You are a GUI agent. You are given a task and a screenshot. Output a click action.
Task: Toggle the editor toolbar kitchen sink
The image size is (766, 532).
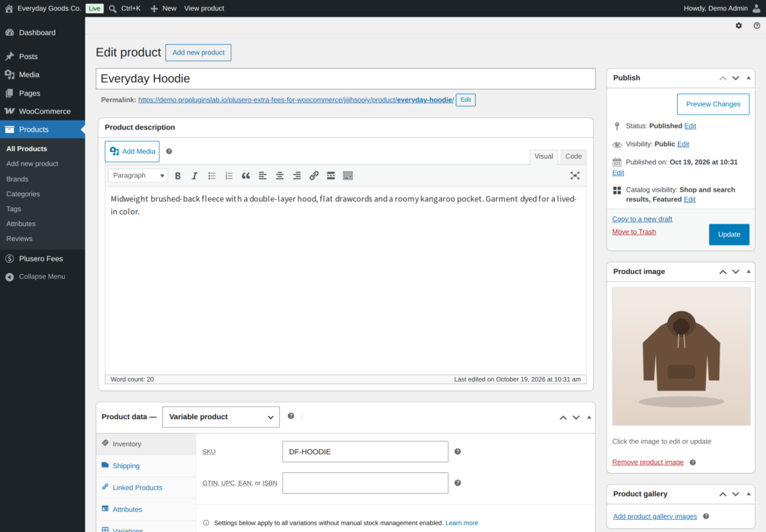point(348,176)
